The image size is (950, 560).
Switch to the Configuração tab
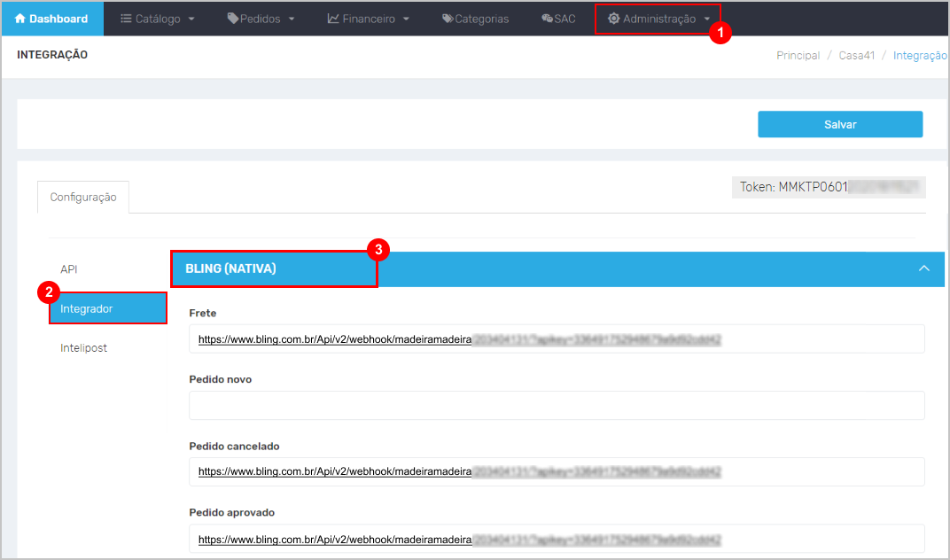pyautogui.click(x=83, y=197)
